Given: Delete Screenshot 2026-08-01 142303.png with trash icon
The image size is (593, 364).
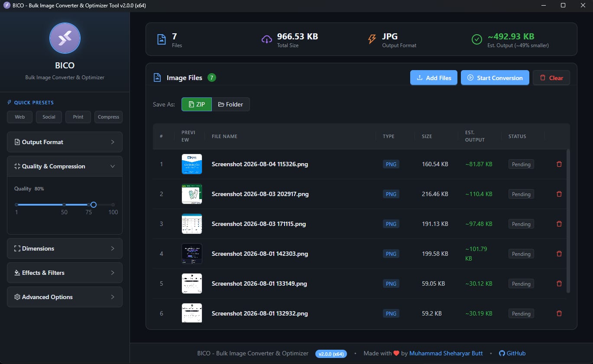Looking at the screenshot, I should 559,254.
